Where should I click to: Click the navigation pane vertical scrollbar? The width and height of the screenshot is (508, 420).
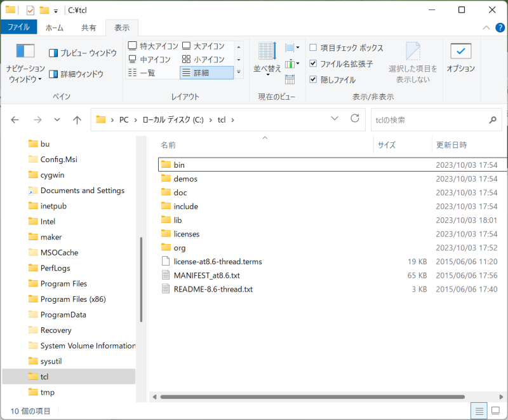[141, 280]
